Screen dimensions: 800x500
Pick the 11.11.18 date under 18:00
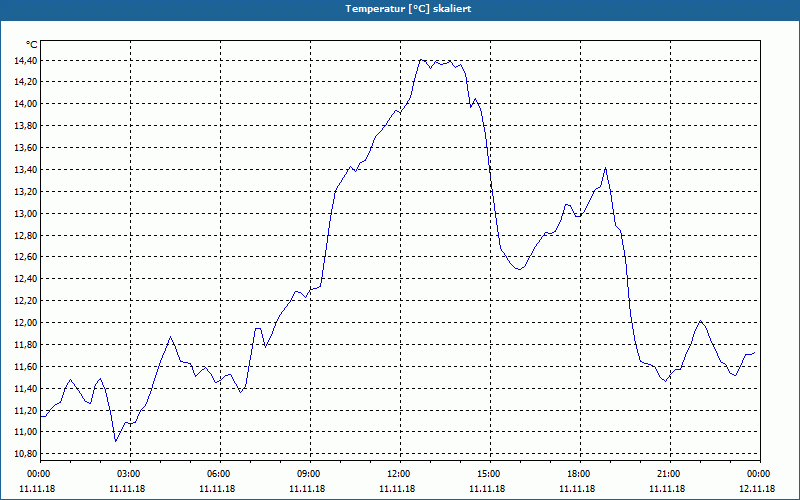(x=577, y=489)
